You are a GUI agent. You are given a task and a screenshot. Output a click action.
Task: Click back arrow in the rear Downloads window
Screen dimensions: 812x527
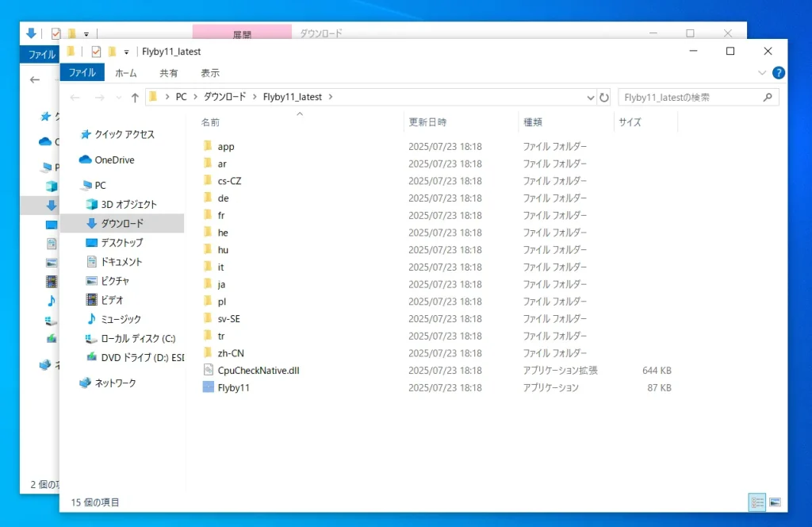tap(35, 80)
